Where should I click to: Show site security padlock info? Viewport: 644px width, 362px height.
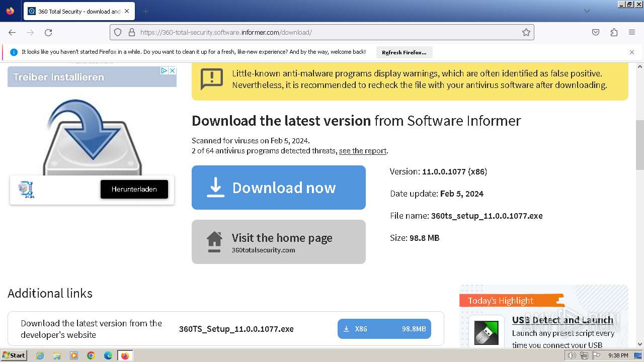pos(132,32)
